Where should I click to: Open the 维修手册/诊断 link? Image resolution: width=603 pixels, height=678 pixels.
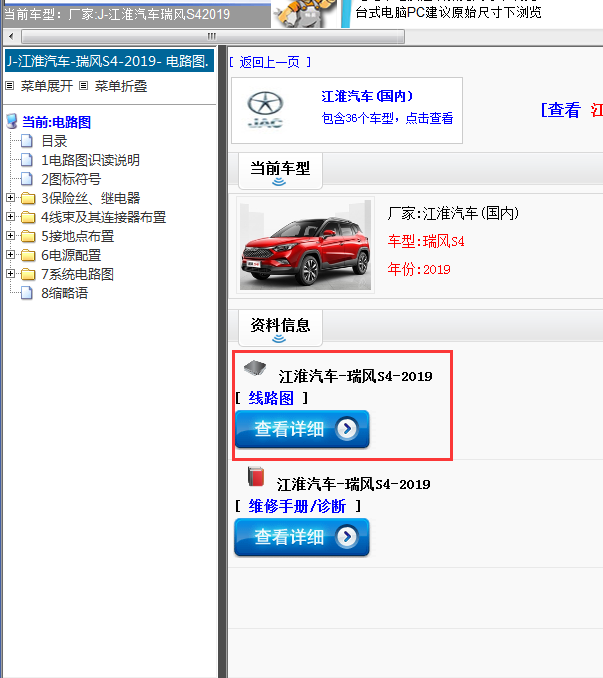tap(297, 506)
